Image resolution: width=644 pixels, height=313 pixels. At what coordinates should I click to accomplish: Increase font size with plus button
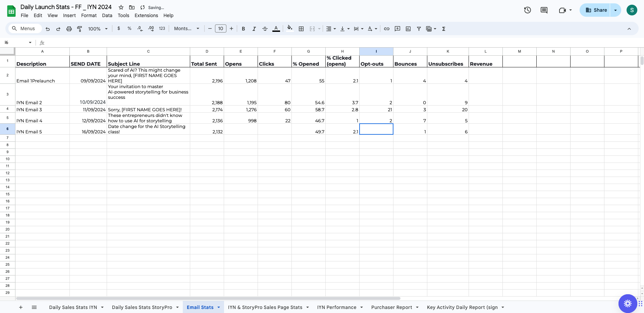(x=231, y=29)
